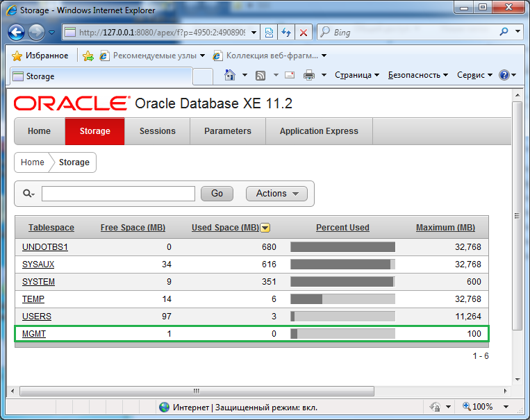Click the status bar privacy lock icon

tap(435, 407)
